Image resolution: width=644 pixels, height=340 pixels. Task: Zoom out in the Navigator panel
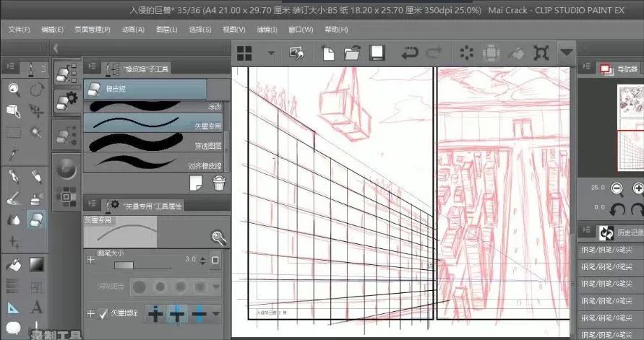[x=617, y=188]
